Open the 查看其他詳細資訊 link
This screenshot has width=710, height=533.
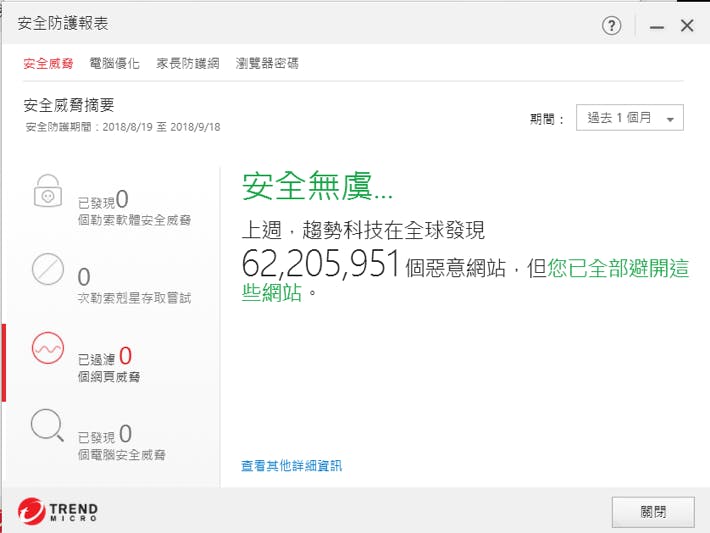click(x=291, y=466)
